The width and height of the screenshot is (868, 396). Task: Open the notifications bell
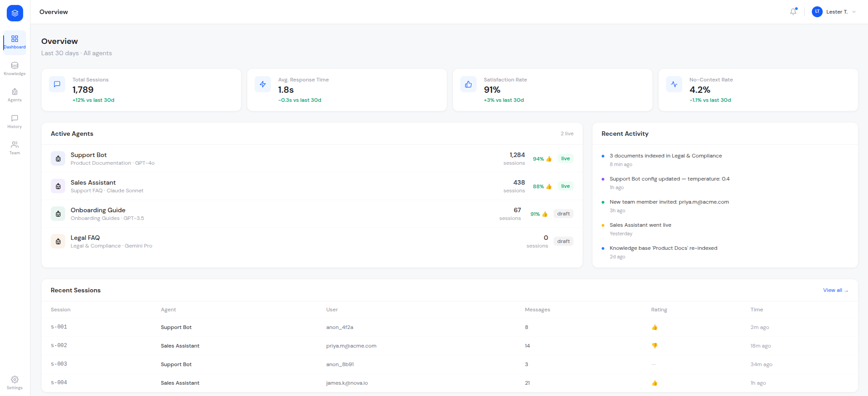click(793, 12)
